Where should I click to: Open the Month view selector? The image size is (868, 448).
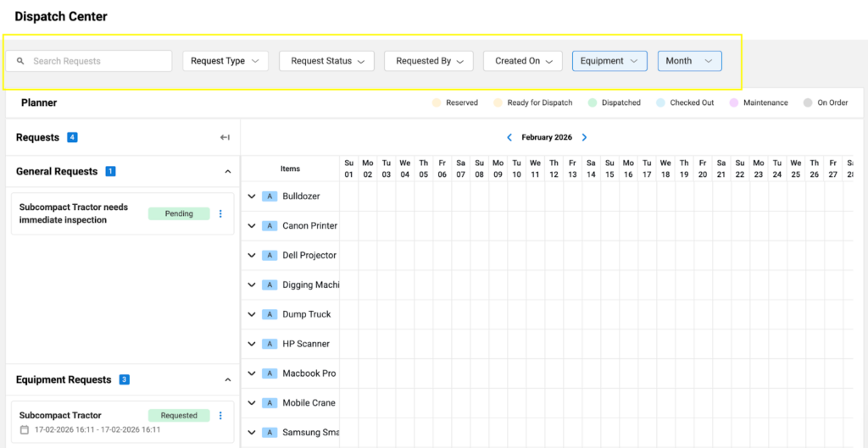pyautogui.click(x=689, y=61)
